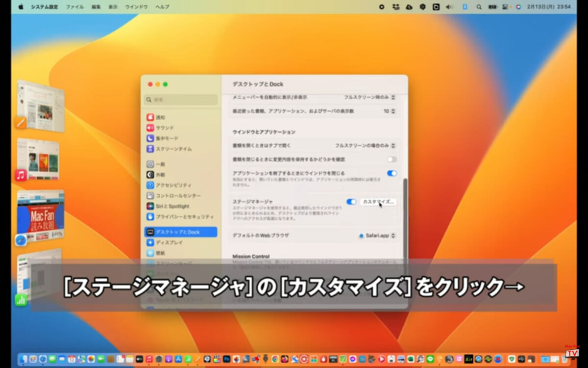Select デスクトップと Dock in the sidebar
588x368 pixels.
181,232
